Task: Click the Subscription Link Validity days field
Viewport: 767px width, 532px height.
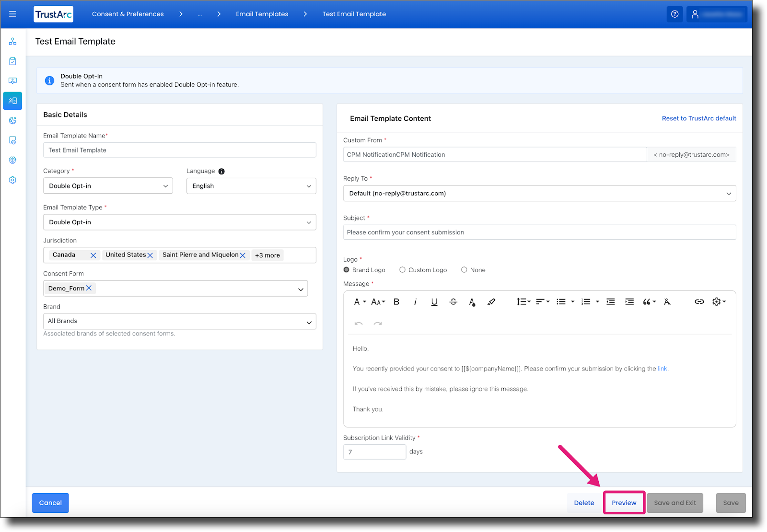Action: coord(375,452)
